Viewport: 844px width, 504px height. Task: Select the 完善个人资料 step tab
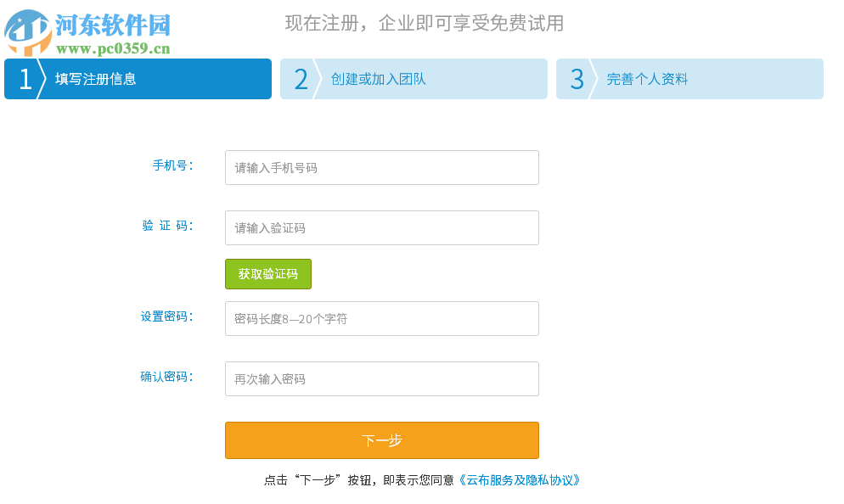coord(647,79)
